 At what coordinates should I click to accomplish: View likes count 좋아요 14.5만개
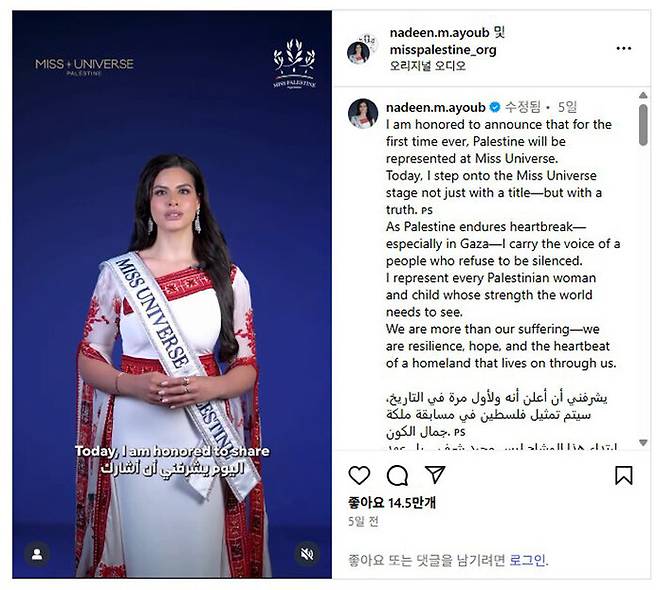tap(392, 502)
